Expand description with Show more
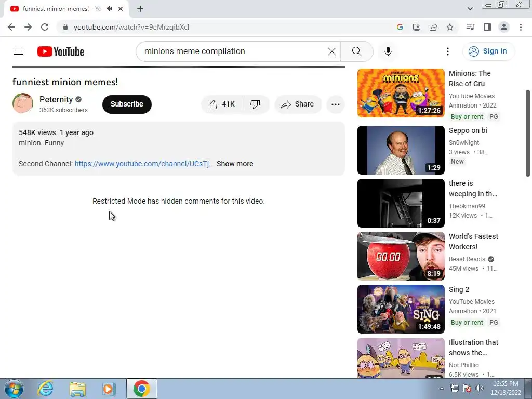This screenshot has height=399, width=532. [235, 164]
